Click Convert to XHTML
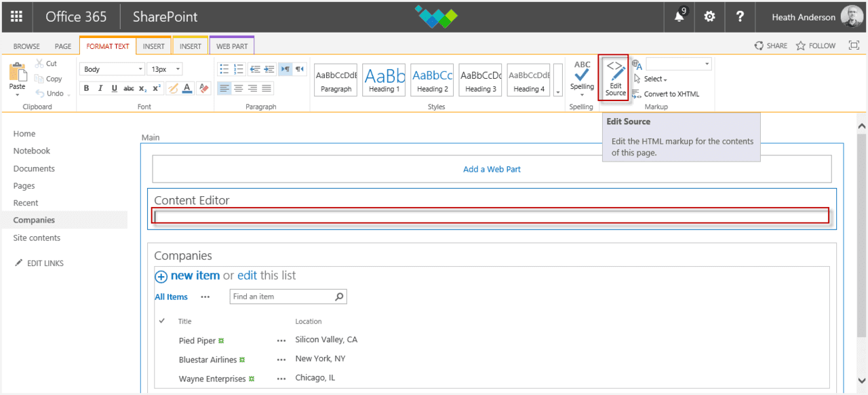This screenshot has width=868, height=395. (665, 94)
